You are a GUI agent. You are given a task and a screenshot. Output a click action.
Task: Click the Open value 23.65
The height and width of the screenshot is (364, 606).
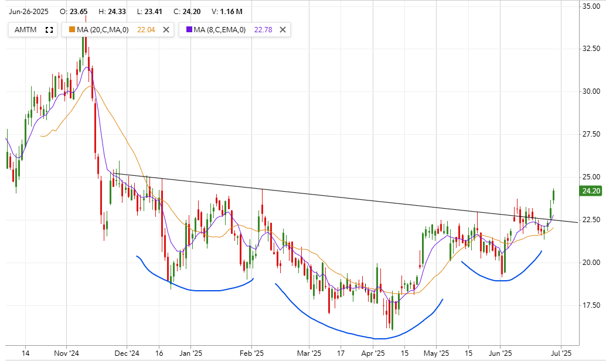pyautogui.click(x=79, y=12)
